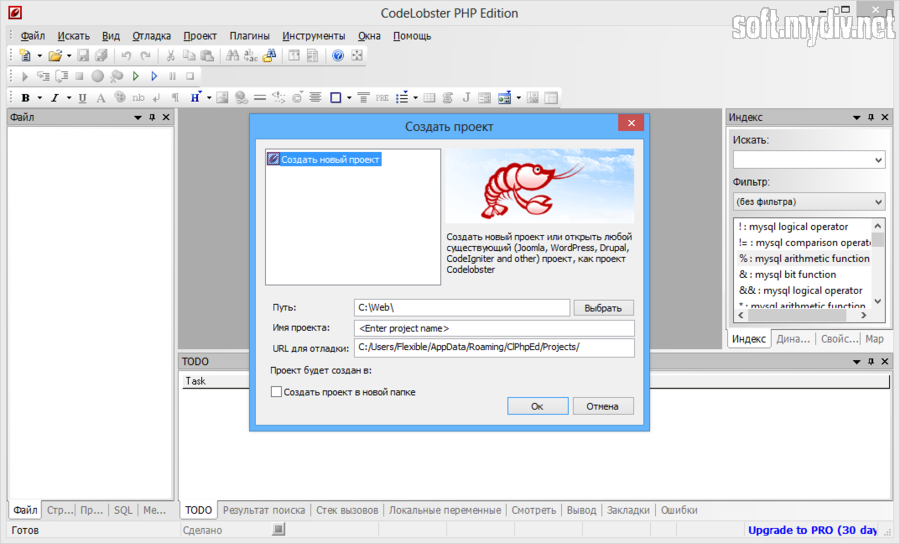Click the Heading H icon
The image size is (900, 544).
point(195,98)
